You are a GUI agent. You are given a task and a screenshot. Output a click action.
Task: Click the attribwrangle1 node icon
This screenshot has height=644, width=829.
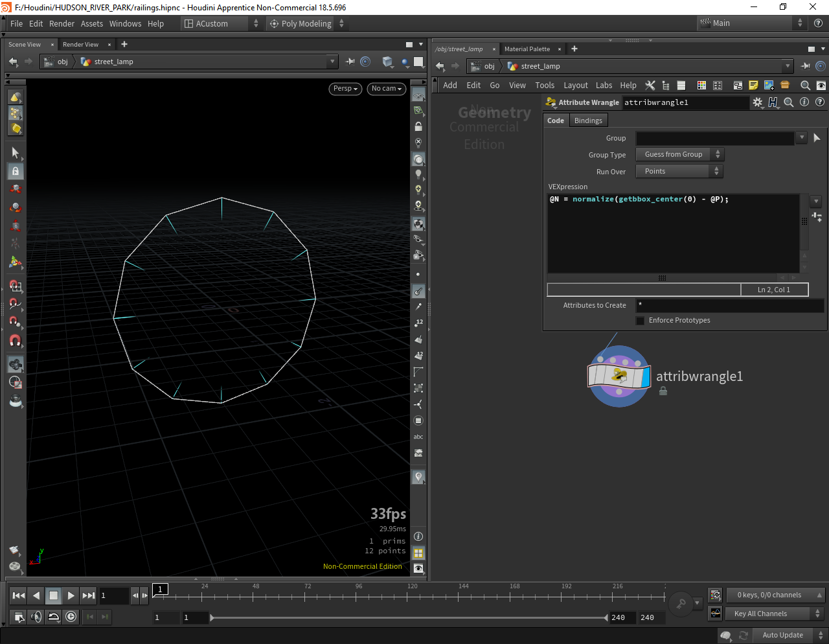[619, 376]
